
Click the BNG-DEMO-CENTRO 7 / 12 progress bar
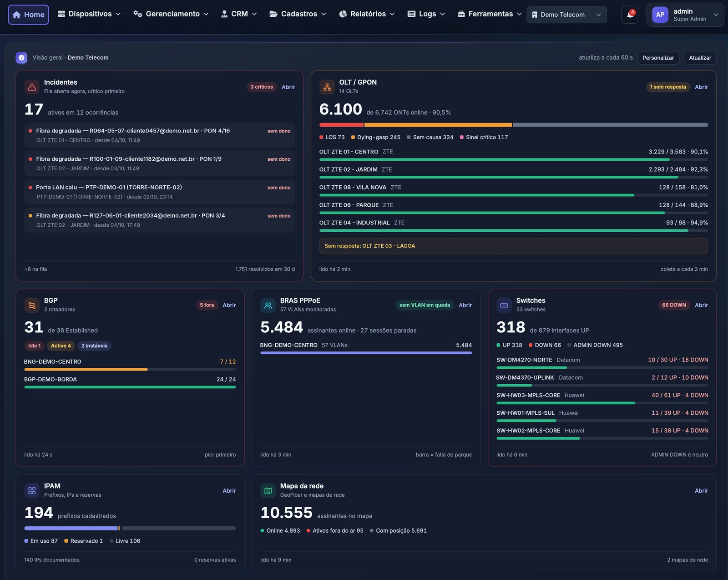130,369
